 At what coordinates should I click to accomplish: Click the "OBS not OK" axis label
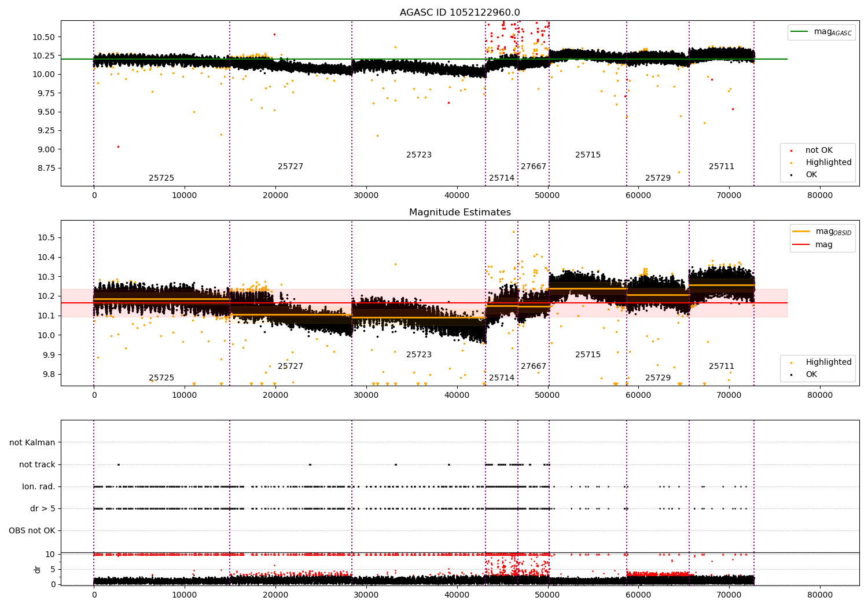pos(32,531)
